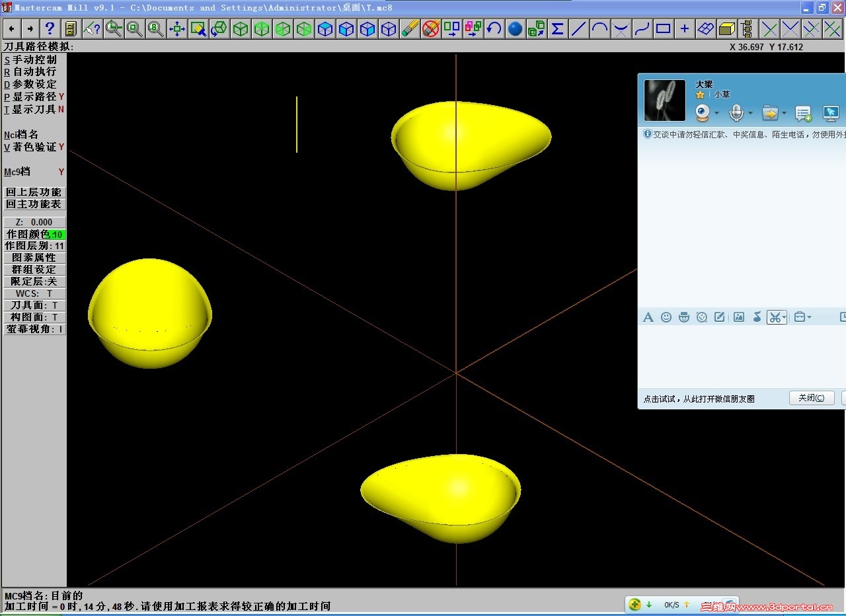846x616 pixels.
Task: Click the chat contact avatar thumbnail
Action: point(665,100)
